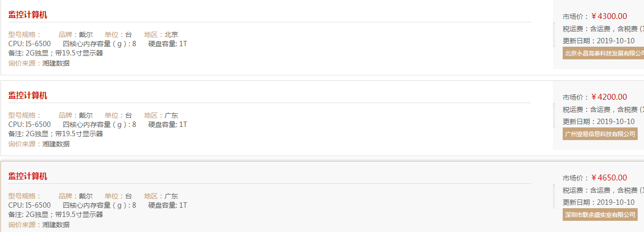
Task: Open the 监控计算机 title priced ¥4200.00
Action: click(28, 95)
